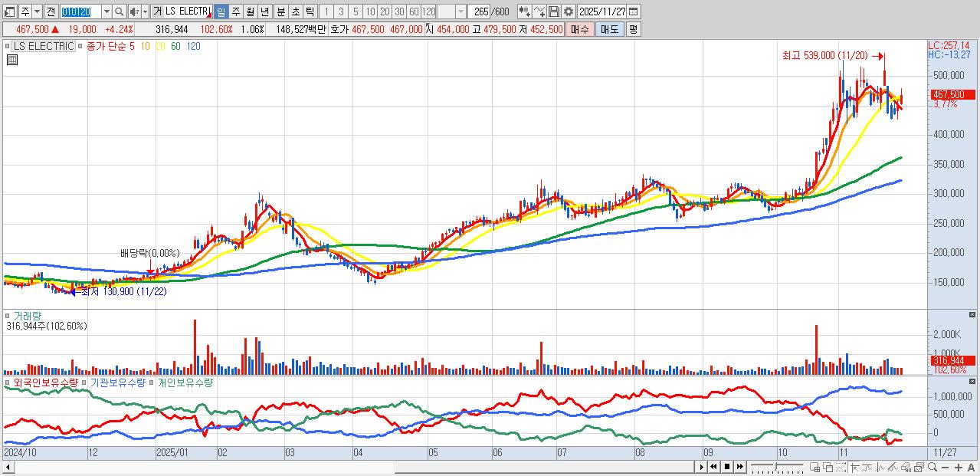Open the data grid icon under LS ELECTRIC
The image size is (980, 476).
coord(12,60)
